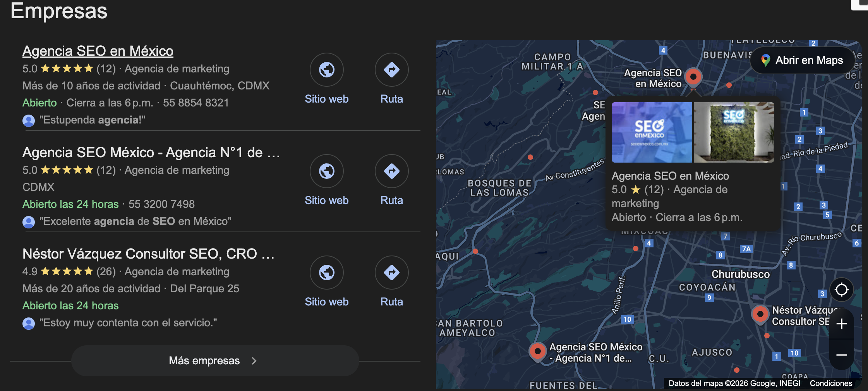
Task: Click the Abrir en Maps button
Action: tap(803, 60)
